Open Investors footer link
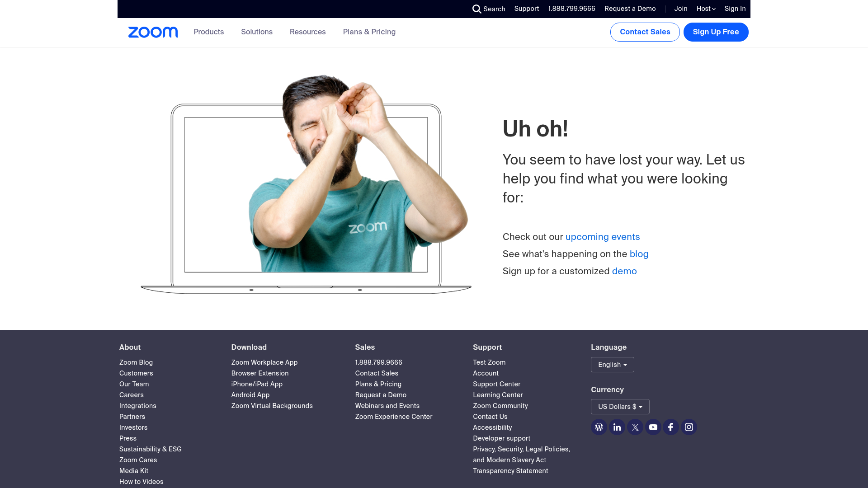Viewport: 868px width, 488px height. point(133,427)
